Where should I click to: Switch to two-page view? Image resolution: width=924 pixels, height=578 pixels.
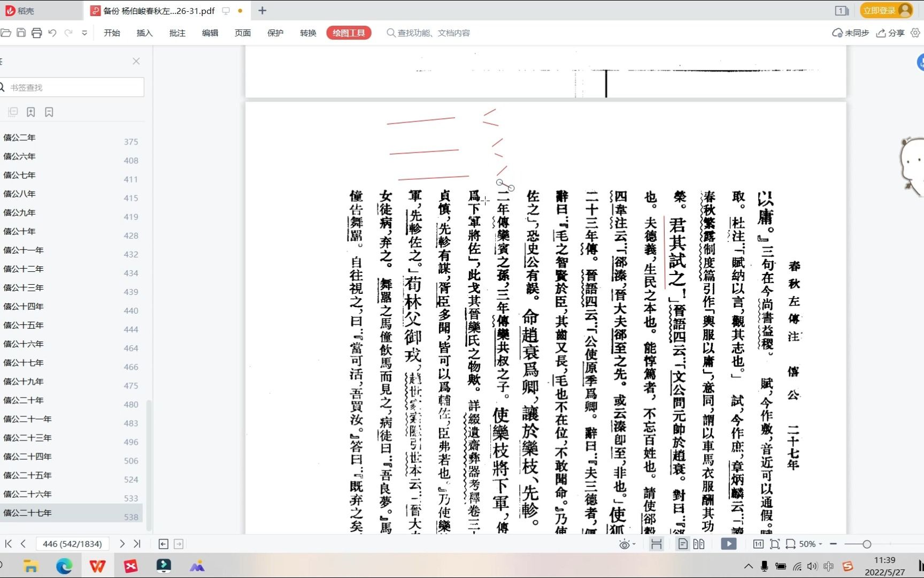point(699,544)
